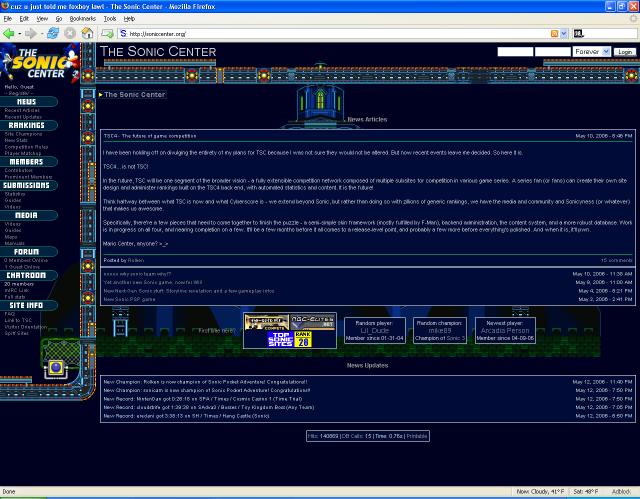The image size is (640, 499).
Task: Open the Bookmarks menu
Action: pyautogui.click(x=82, y=19)
